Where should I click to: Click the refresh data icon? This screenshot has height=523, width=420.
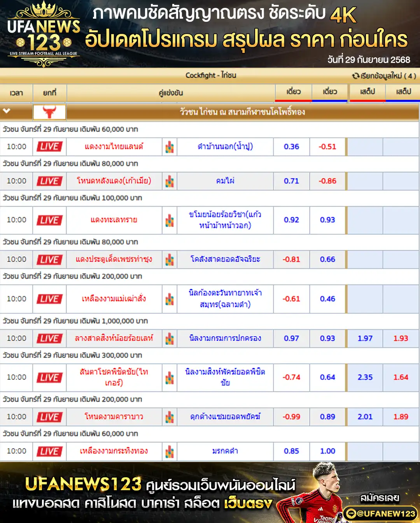355,76
